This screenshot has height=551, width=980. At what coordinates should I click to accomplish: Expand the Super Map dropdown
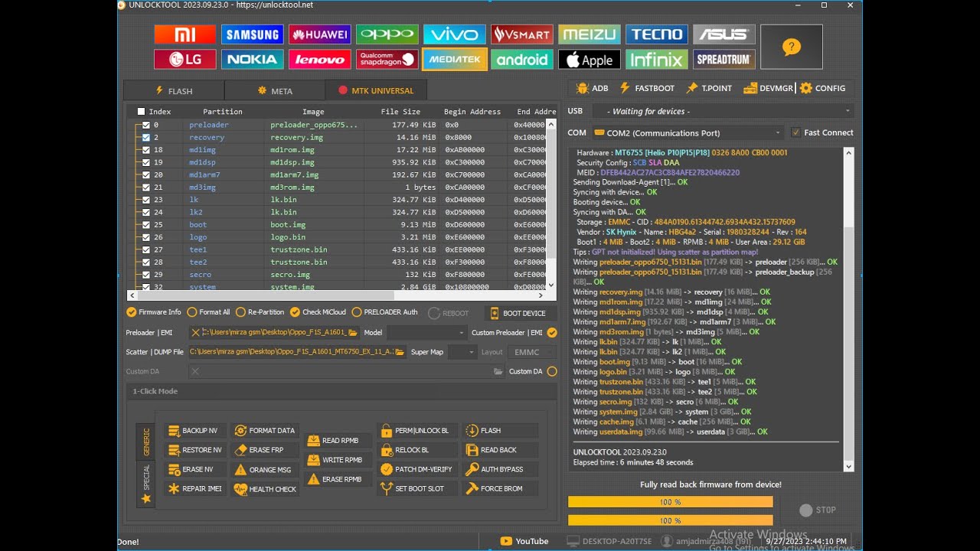[462, 352]
